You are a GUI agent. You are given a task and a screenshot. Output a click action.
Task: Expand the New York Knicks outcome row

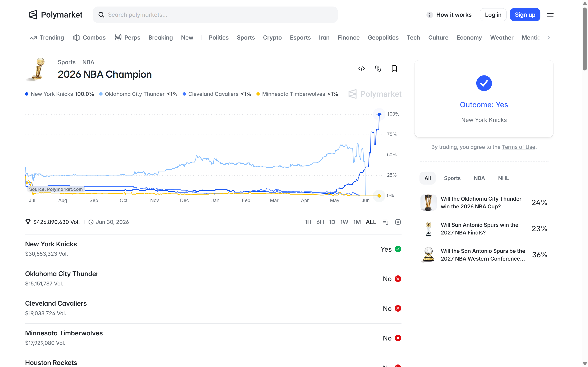[x=213, y=249]
